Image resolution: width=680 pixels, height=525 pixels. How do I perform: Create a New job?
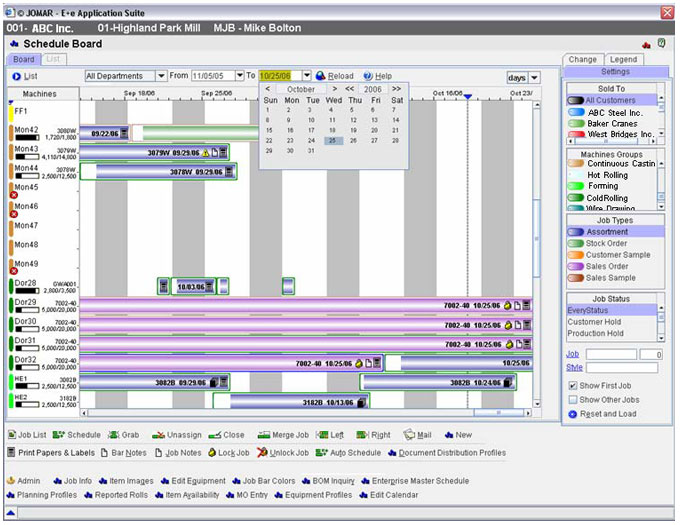[x=458, y=435]
